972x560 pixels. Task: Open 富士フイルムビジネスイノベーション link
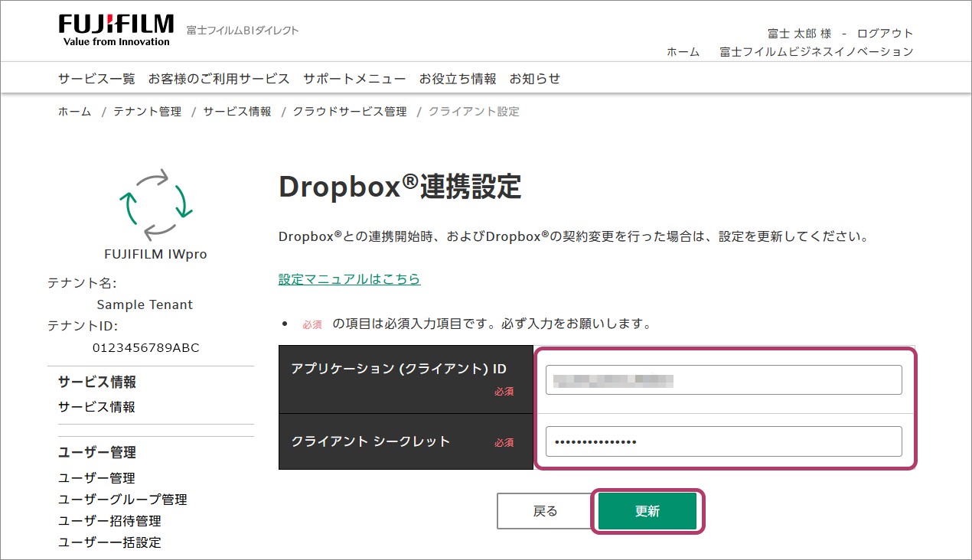(817, 52)
